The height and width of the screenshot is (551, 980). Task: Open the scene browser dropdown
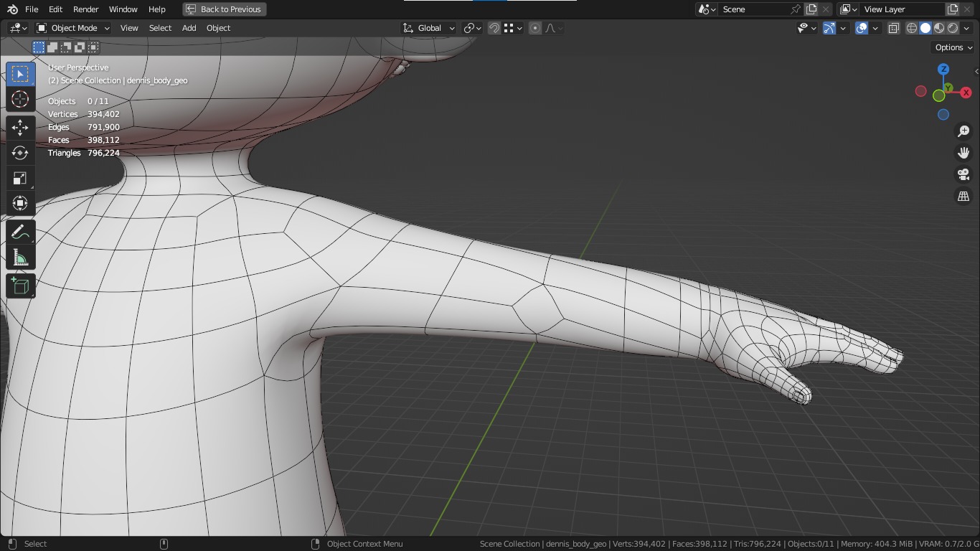point(707,9)
